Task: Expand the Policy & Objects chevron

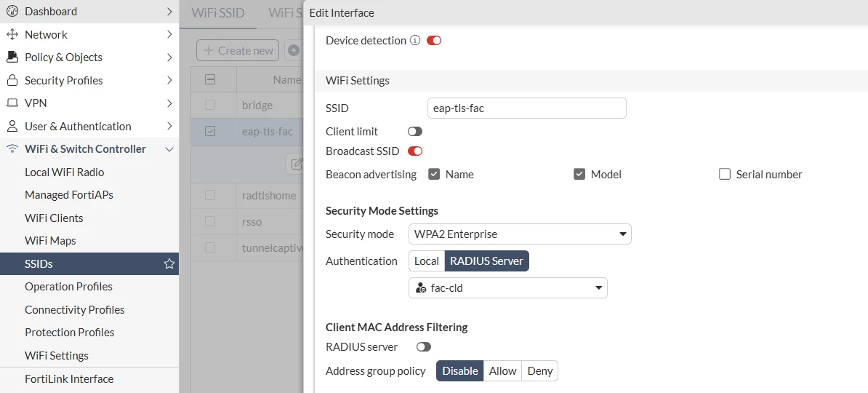Action: click(169, 57)
